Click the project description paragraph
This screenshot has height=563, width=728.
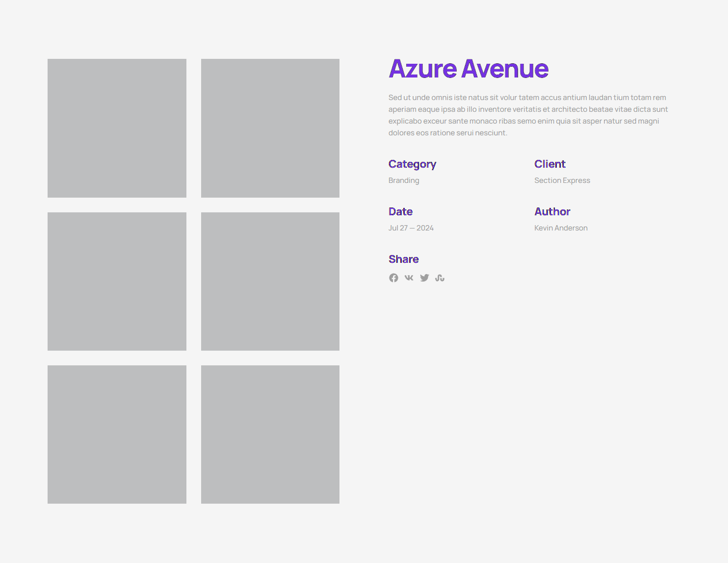528,115
